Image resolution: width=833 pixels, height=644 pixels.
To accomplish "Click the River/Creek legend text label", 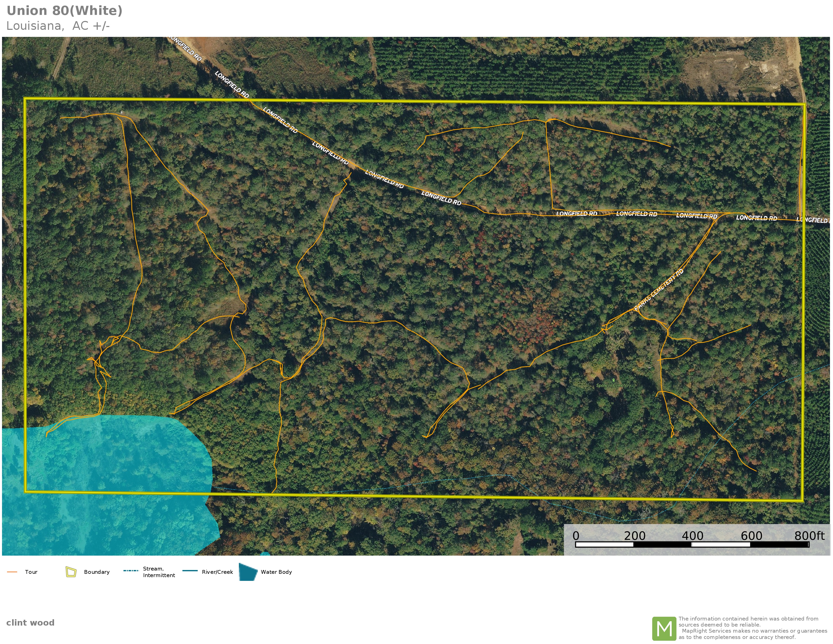I will coord(217,572).
